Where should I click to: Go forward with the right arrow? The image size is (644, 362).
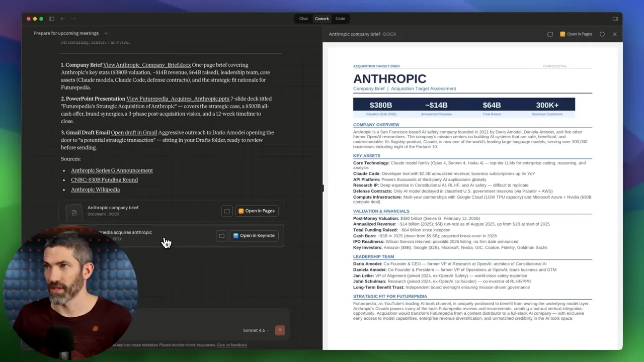coord(73,19)
